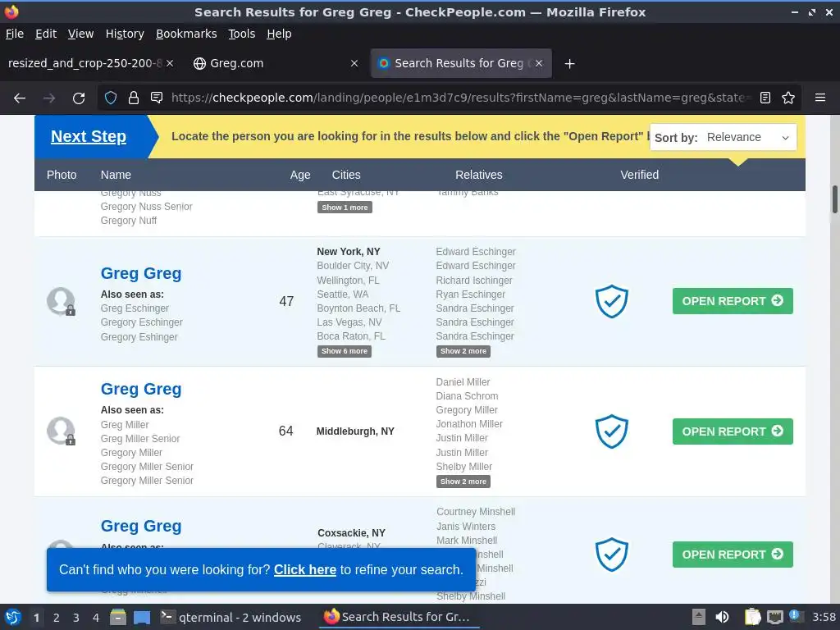840x630 pixels.
Task: Click the Next Step link
Action: (x=89, y=137)
